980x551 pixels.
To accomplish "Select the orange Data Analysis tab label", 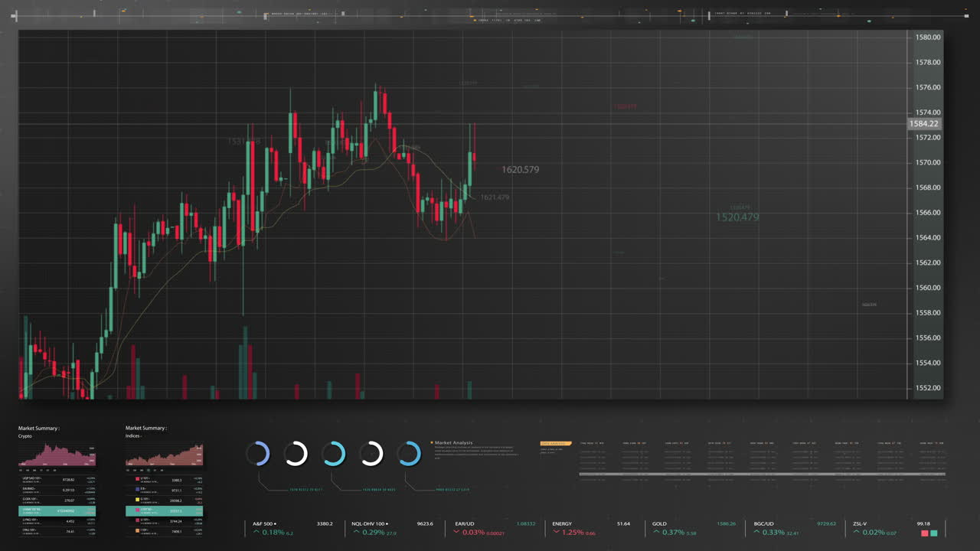I will (x=554, y=443).
